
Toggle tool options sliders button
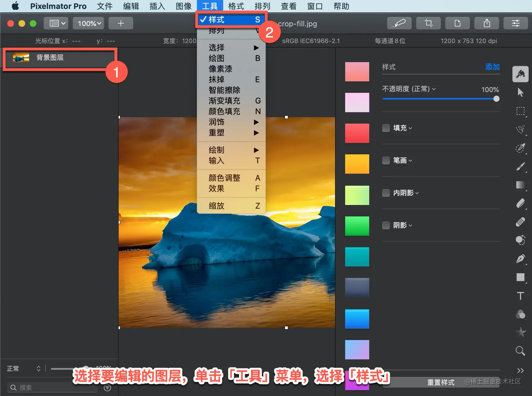(515, 23)
